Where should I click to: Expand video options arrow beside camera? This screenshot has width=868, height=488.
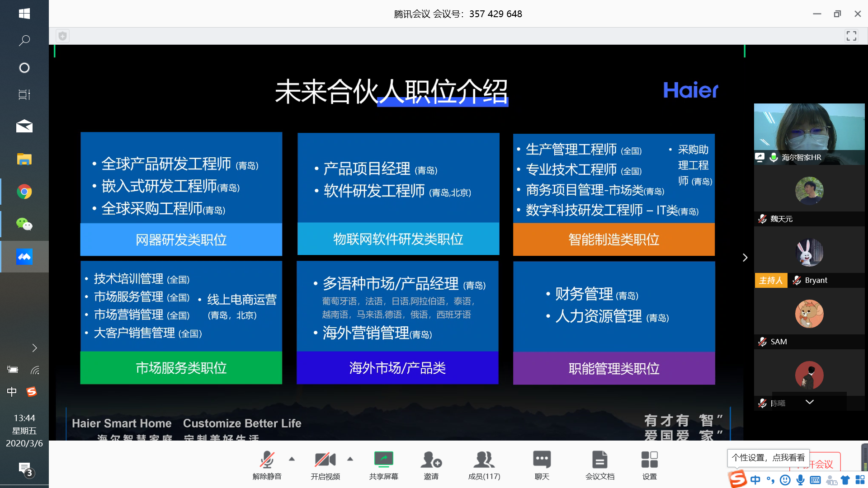pos(350,459)
